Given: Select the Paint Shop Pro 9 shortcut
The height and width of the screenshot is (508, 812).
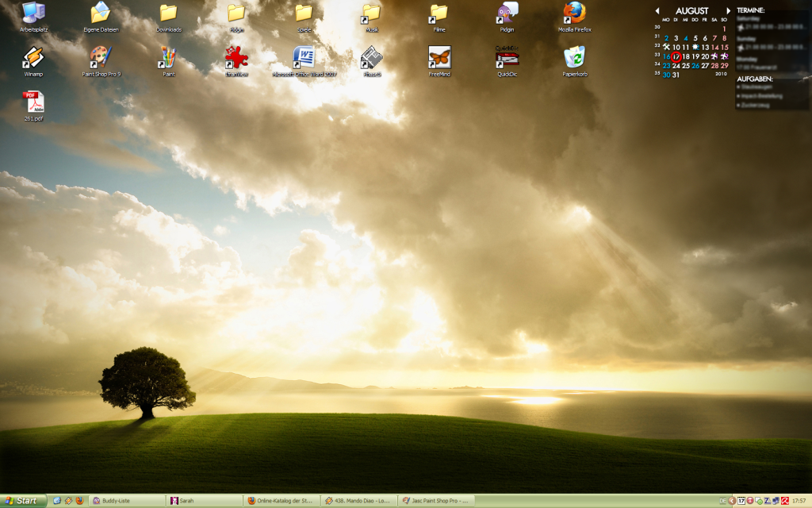Looking at the screenshot, I should coord(101,62).
